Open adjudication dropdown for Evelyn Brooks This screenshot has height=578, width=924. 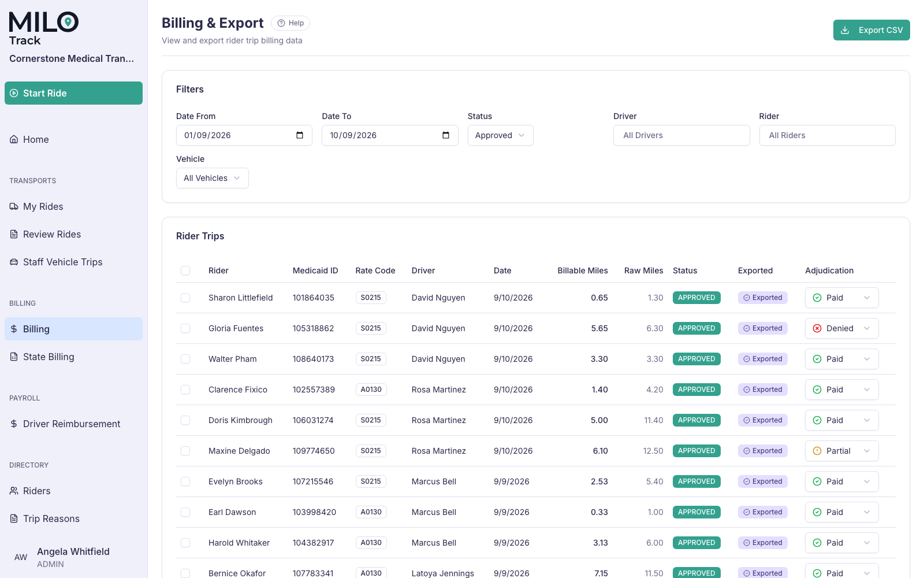[x=841, y=481]
